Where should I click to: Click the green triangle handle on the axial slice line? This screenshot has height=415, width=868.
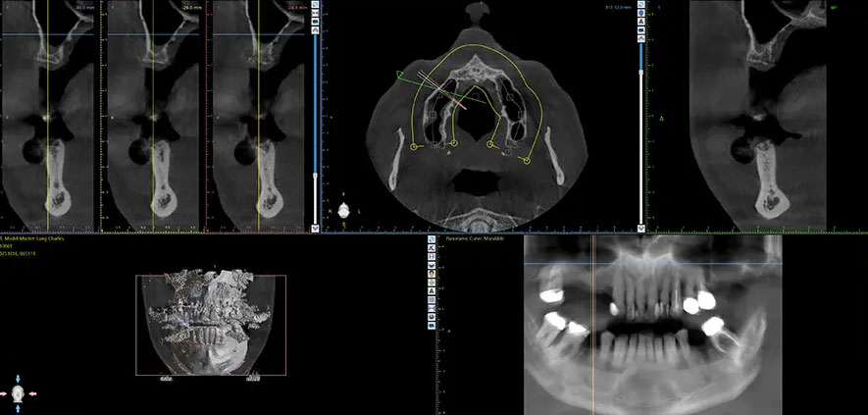[400, 74]
